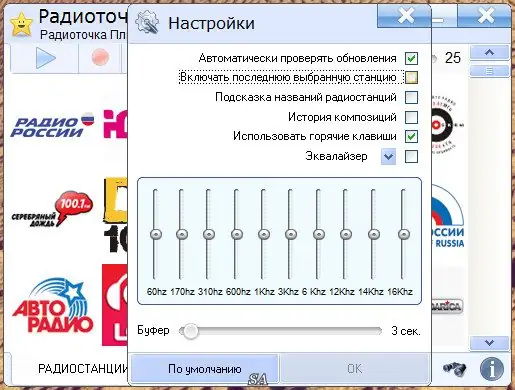Image resolution: width=515 pixels, height=390 pixels.
Task: Close the Настройки dialog
Action: [x=404, y=16]
